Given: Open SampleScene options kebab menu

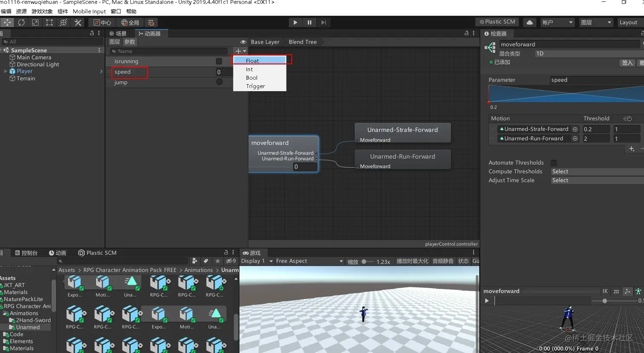Looking at the screenshot, I should point(99,50).
